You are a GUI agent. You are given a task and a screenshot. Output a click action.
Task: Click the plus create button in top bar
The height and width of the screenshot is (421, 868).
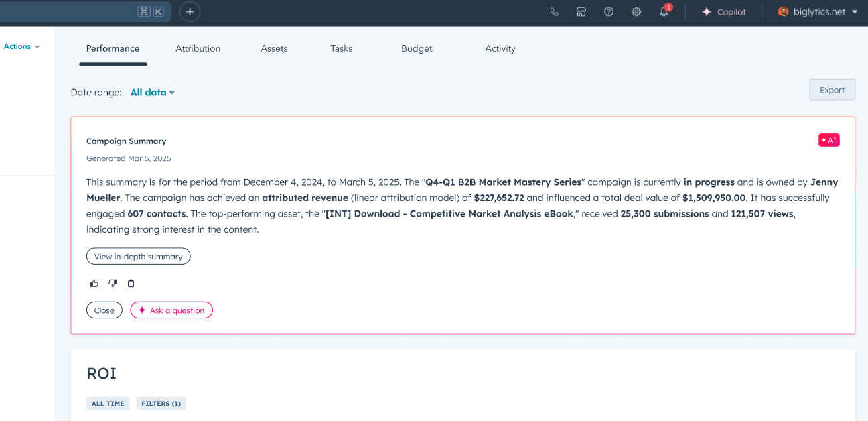click(190, 11)
